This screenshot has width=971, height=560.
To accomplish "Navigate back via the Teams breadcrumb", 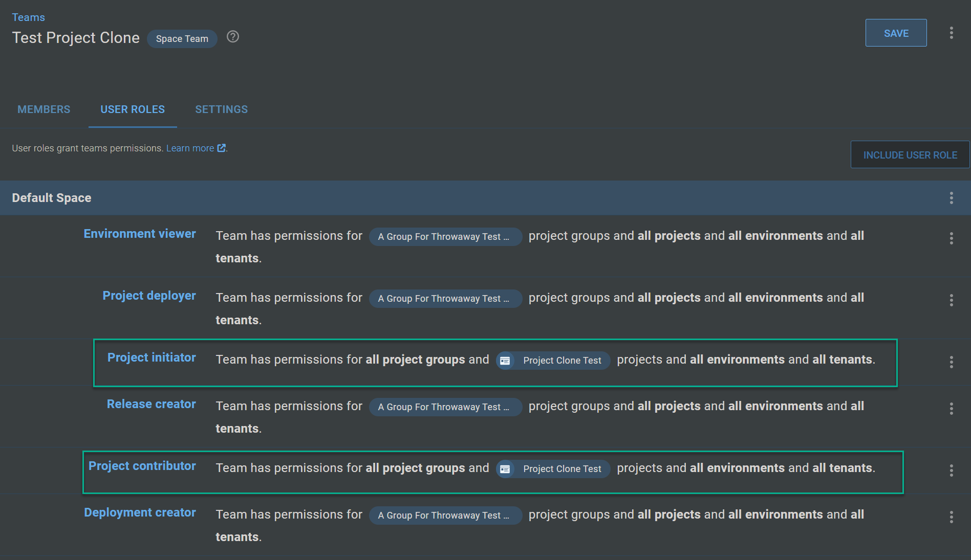I will tap(28, 17).
